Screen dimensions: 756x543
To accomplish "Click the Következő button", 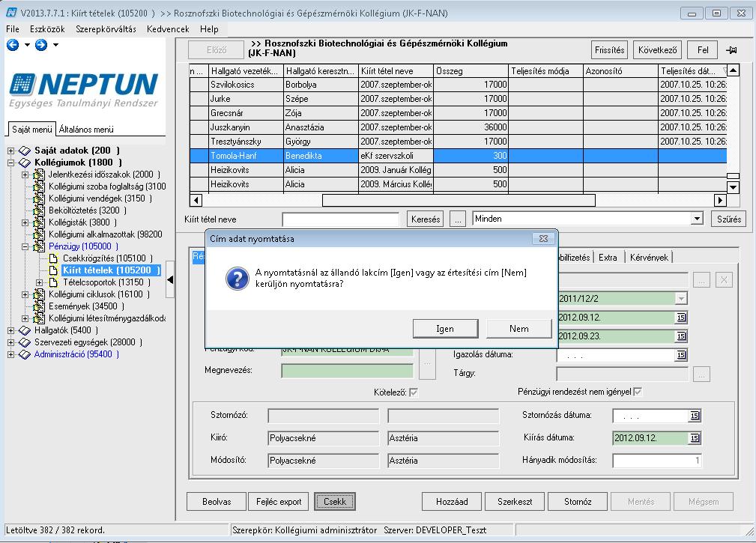I will point(657,50).
